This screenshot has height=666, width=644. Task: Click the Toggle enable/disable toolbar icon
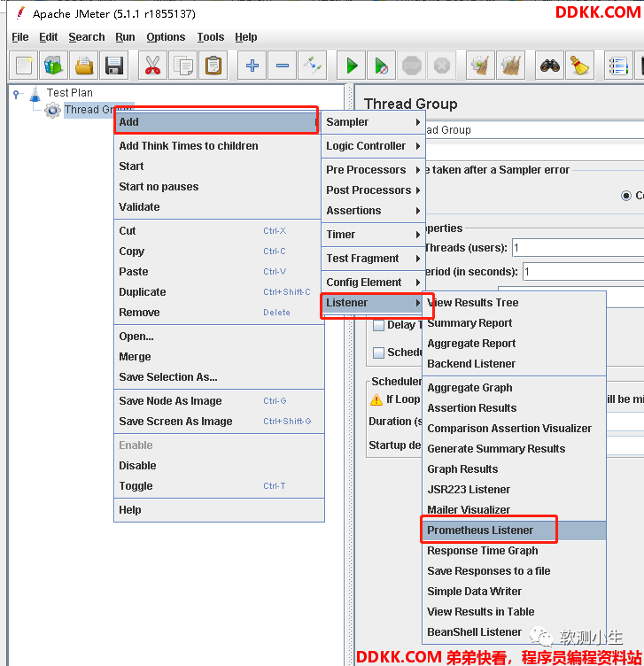click(x=312, y=66)
